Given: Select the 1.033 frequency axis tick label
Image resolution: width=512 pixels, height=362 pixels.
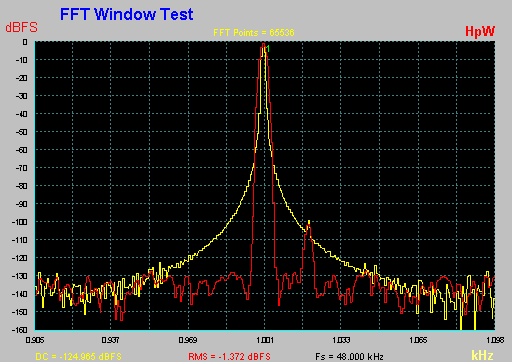Looking at the screenshot, I should 341,340.
